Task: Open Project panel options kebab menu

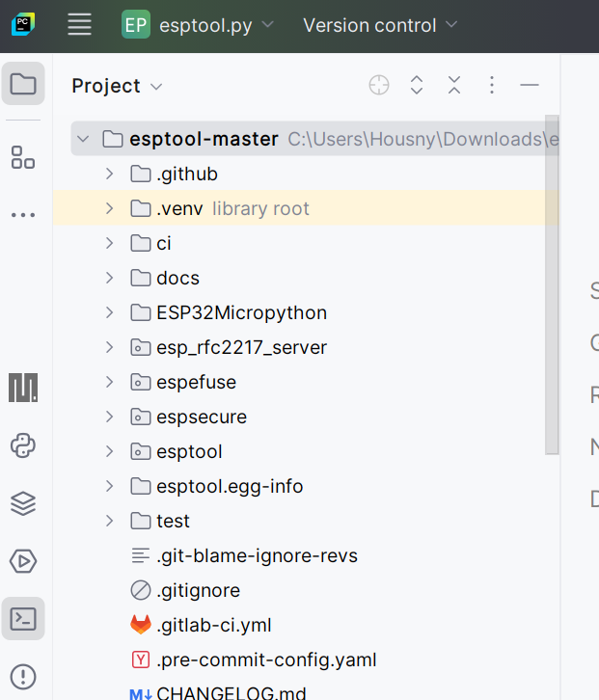Action: click(x=492, y=85)
